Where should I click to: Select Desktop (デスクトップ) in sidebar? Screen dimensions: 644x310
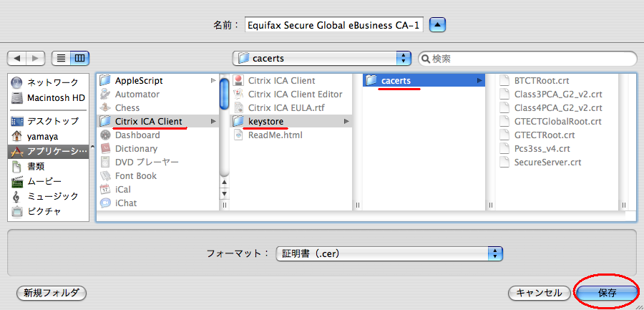tap(48, 121)
